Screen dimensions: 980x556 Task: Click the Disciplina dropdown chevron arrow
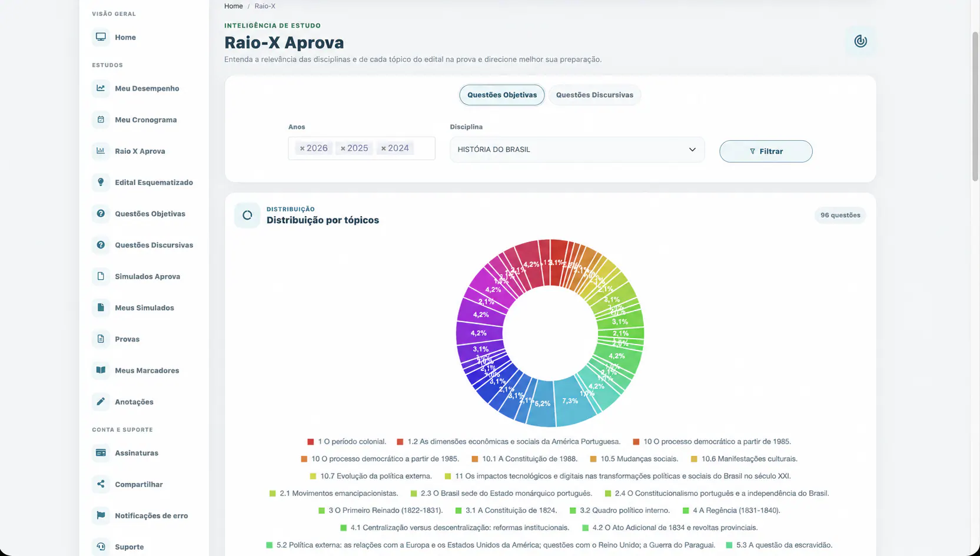click(692, 150)
